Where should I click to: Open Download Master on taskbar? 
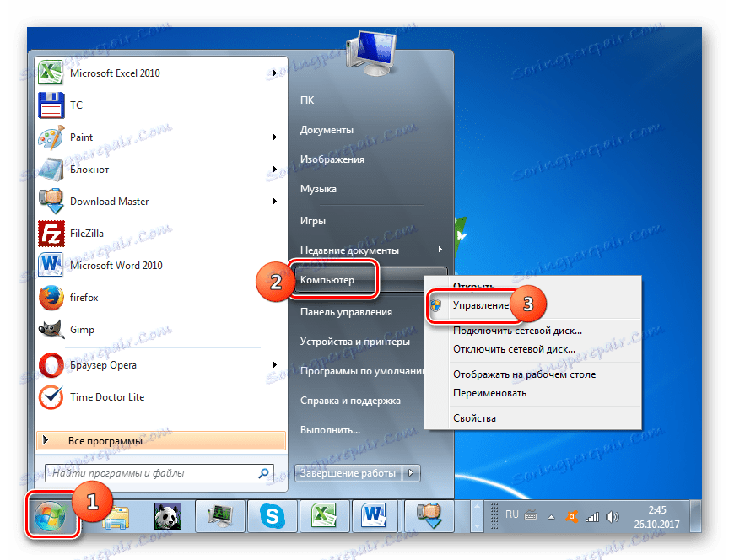click(x=429, y=516)
